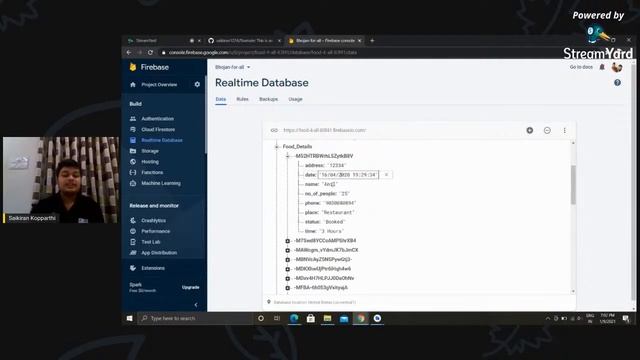Open Test Lab from the sidebar
640x360 pixels.
tap(150, 242)
